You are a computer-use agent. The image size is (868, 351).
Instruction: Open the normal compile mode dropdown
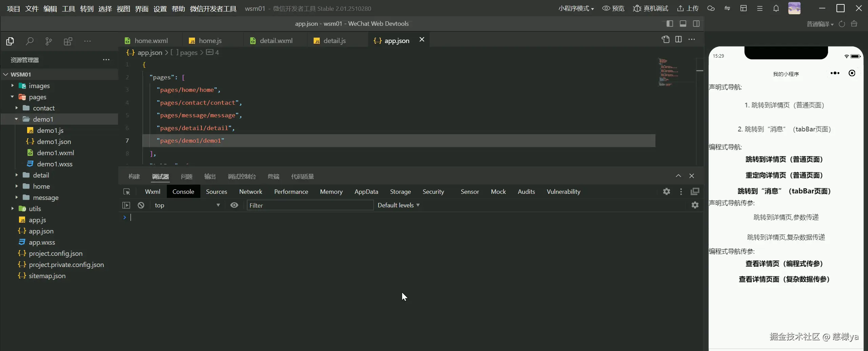(x=820, y=24)
